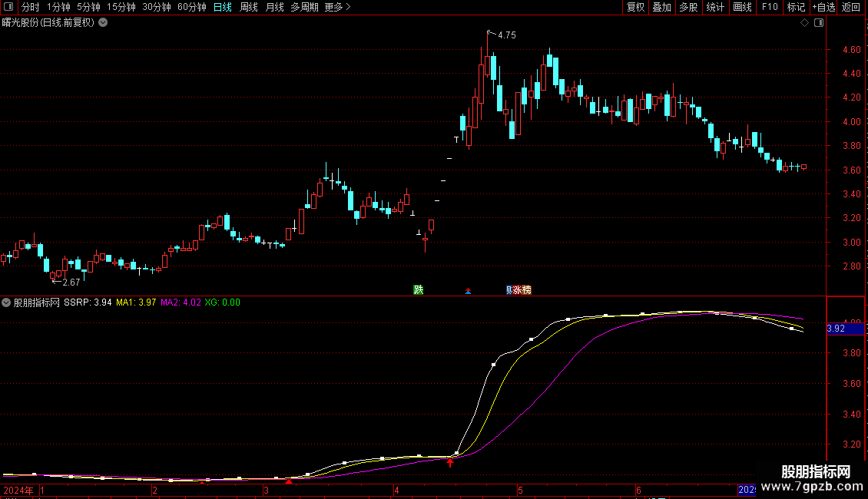Click the XG: 0.00 value

[223, 302]
